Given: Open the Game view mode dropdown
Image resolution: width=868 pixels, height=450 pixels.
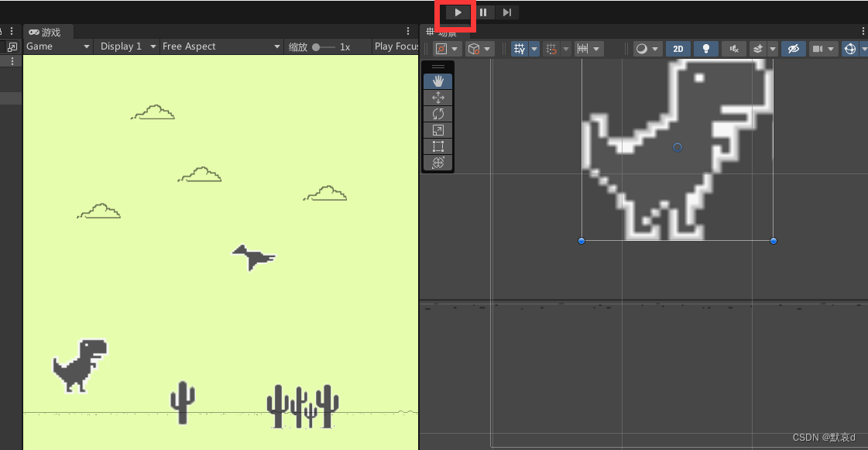Looking at the screenshot, I should pos(57,46).
